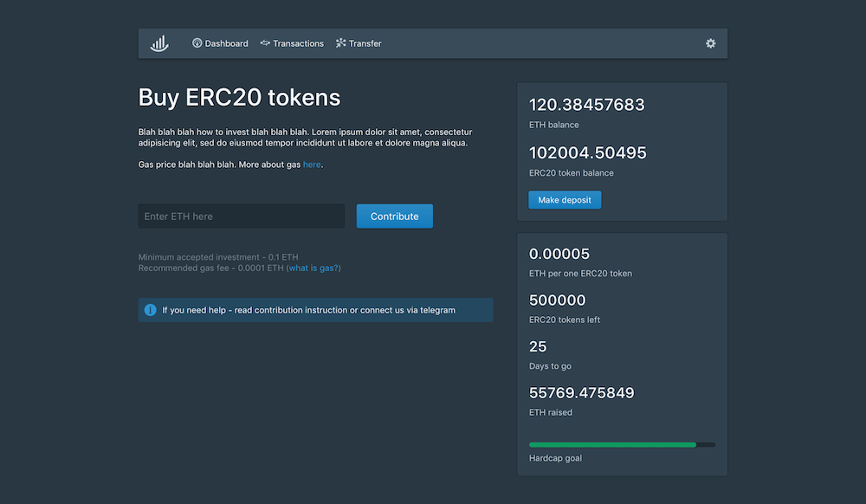Click the 0.00005 ETH per token value
The image size is (866, 504).
[x=559, y=254]
